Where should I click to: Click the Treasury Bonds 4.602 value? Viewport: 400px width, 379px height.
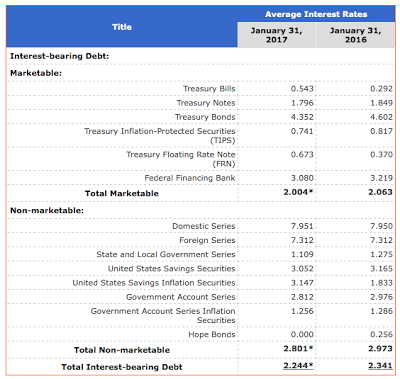(x=381, y=117)
